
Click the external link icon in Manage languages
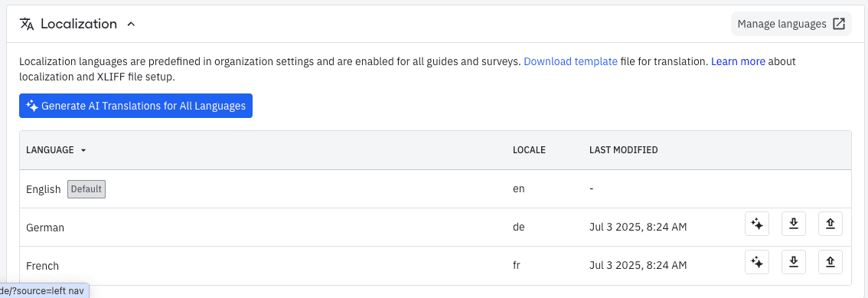point(839,24)
